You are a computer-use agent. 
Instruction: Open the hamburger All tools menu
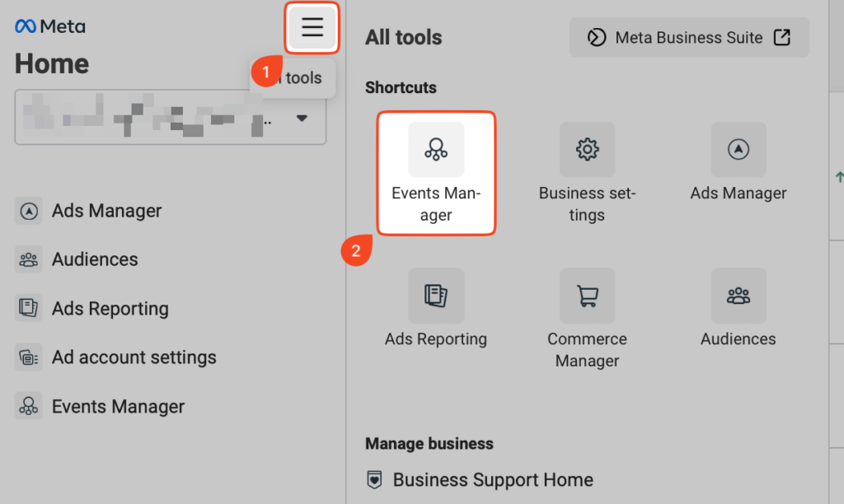[312, 27]
